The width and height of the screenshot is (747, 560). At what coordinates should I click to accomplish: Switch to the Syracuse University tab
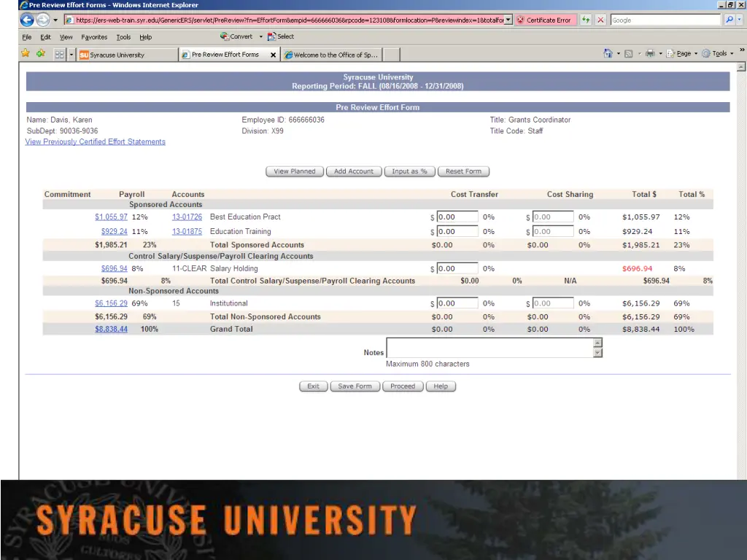tap(127, 55)
